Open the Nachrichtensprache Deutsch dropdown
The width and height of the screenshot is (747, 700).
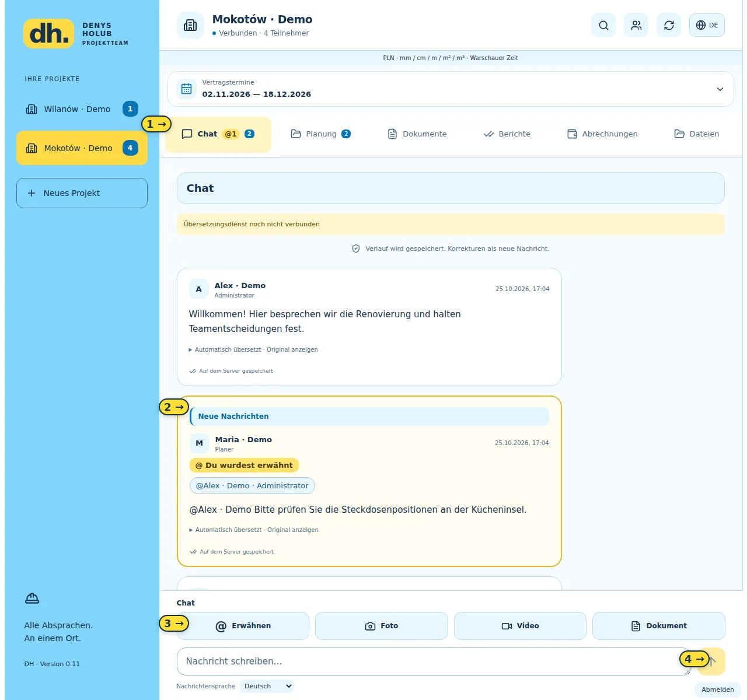pyautogui.click(x=267, y=687)
